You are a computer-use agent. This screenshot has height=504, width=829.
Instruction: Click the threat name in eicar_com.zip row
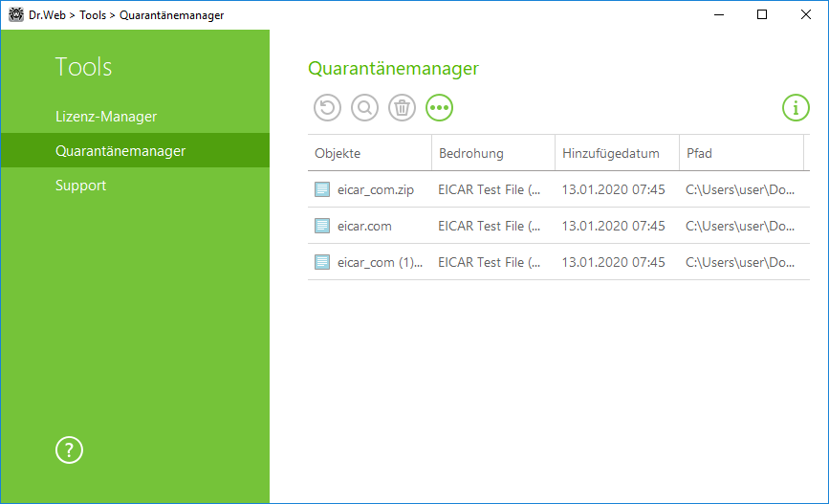coord(489,190)
